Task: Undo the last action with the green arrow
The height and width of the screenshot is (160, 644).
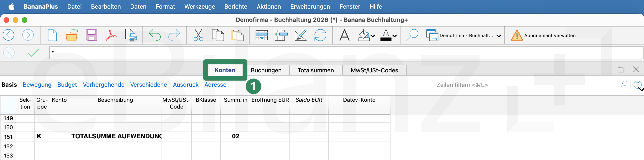Action: [x=155, y=35]
